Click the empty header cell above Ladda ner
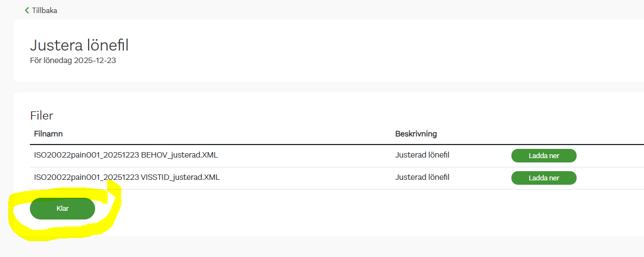 click(x=543, y=134)
